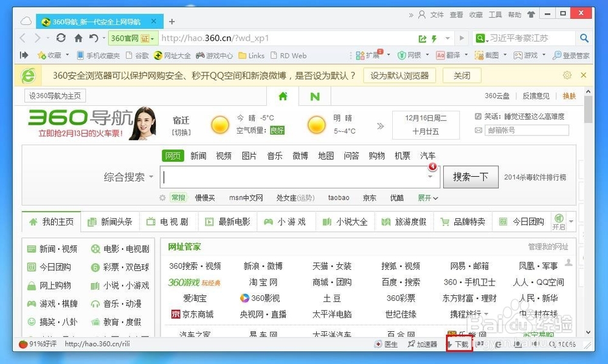The width and height of the screenshot is (608, 364).
Task: Click the browser home icon
Action: point(77,37)
